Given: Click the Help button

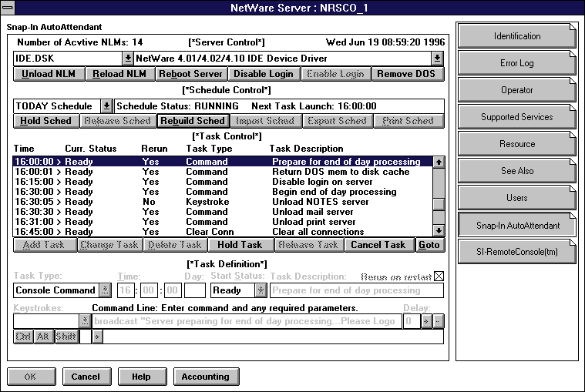Looking at the screenshot, I should tap(142, 377).
